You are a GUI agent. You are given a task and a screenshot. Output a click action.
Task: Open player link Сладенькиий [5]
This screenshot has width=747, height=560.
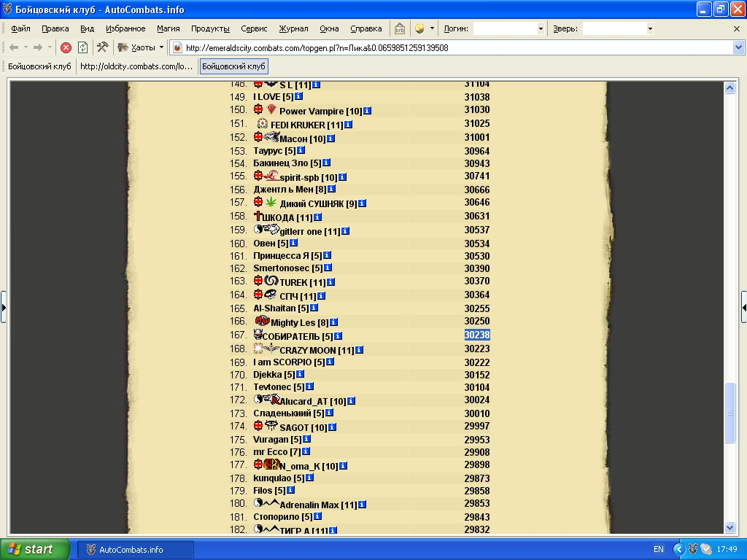coord(288,413)
